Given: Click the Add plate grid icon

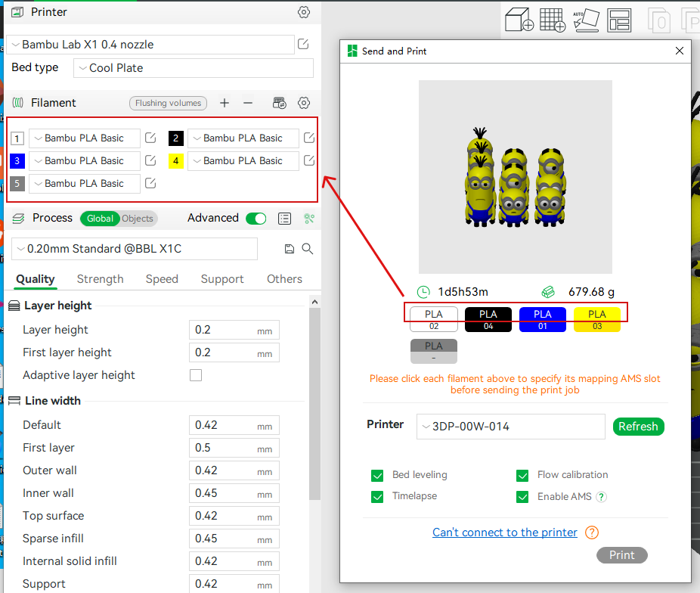Looking at the screenshot, I should coord(553,20).
